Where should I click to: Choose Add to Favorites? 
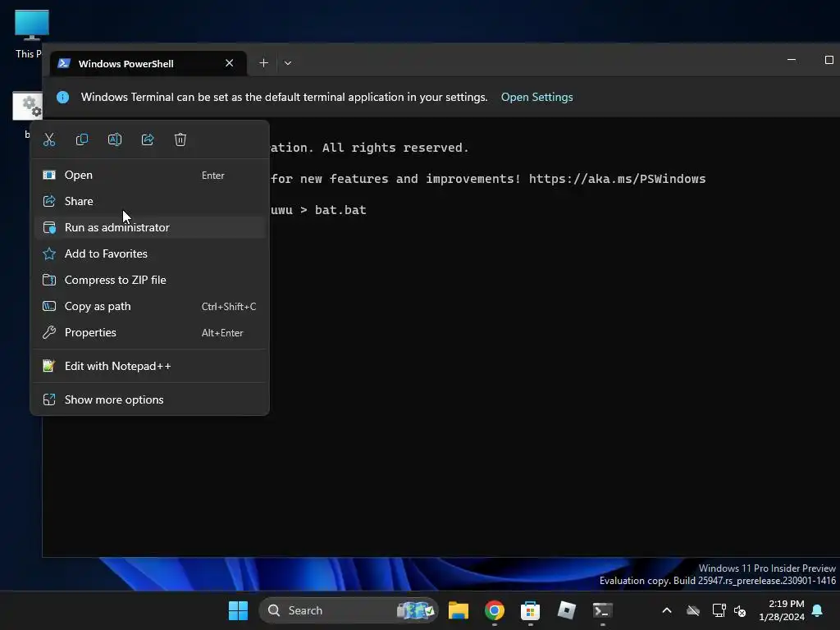coord(149,254)
